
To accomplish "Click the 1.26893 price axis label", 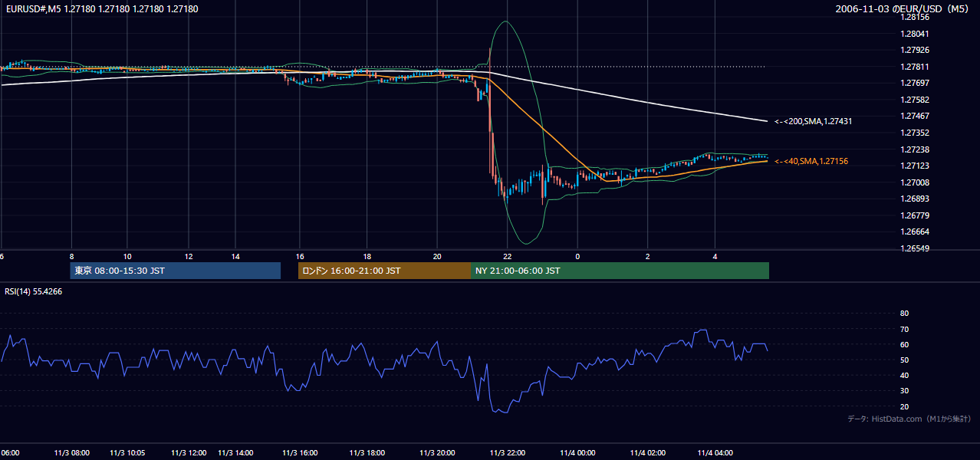I will [x=916, y=199].
